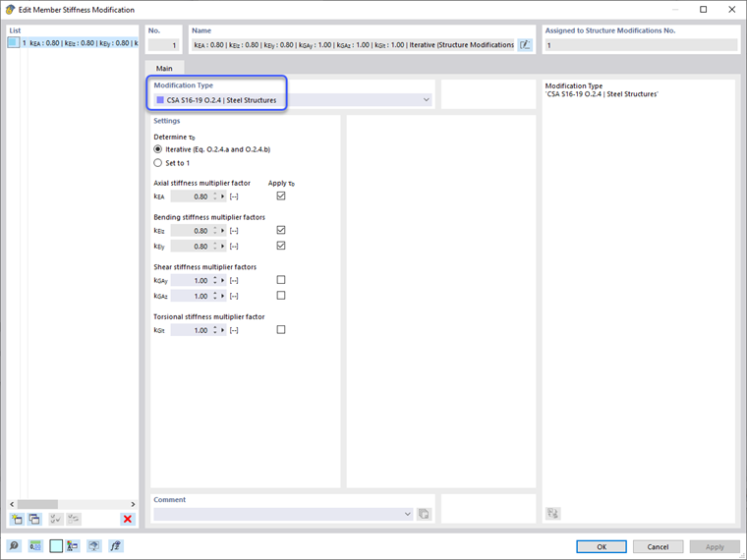Click the formula script icon at bottom
The height and width of the screenshot is (560, 747).
116,545
